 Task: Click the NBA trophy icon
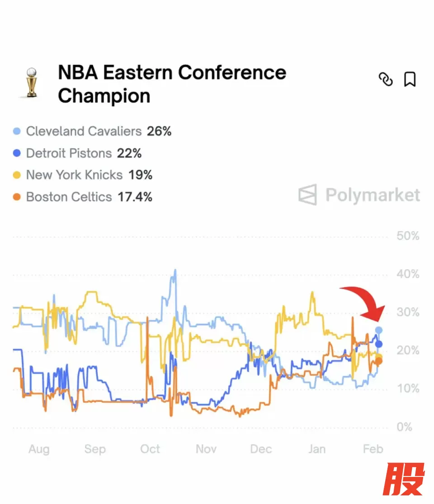[x=31, y=83]
